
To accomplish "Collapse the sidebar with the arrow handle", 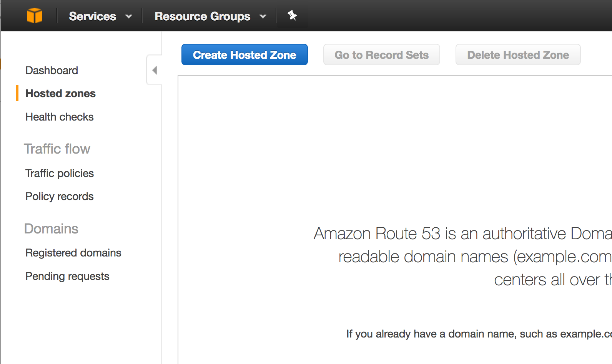I will pyautogui.click(x=155, y=70).
